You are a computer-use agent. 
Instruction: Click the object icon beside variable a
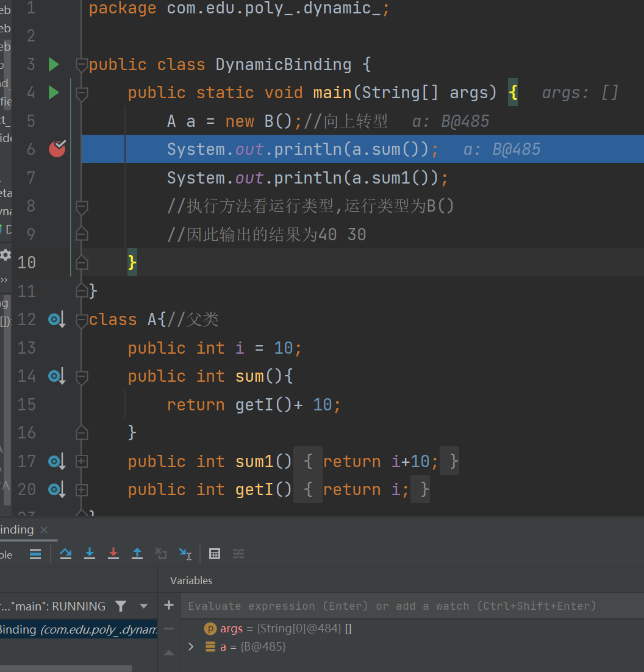coord(210,646)
